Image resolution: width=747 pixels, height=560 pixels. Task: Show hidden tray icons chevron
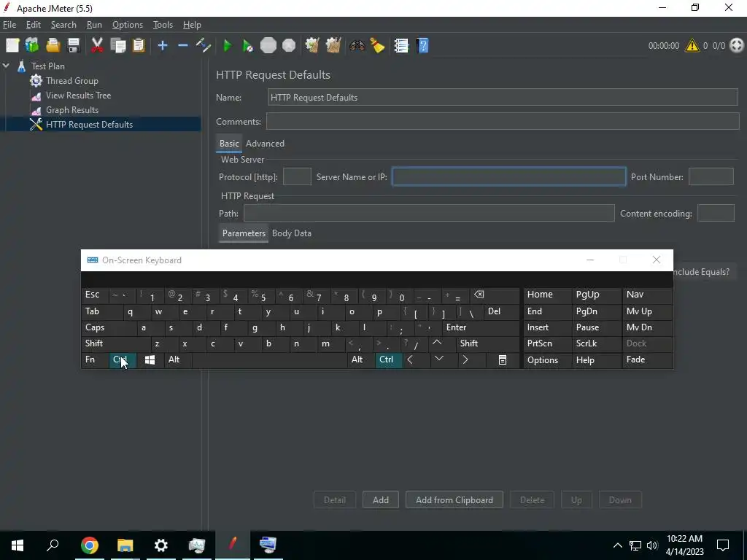[x=617, y=545]
